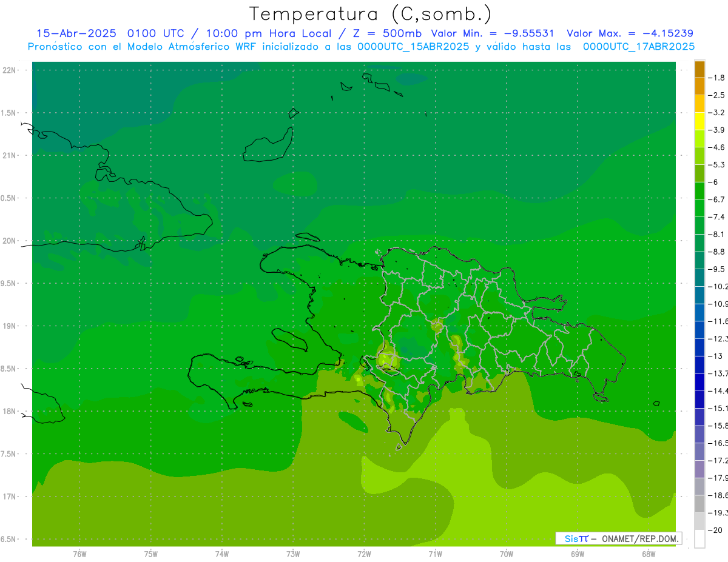This screenshot has height=562, width=728.
Task: Pick the blue swatch between -13 and -13.7
Action: [699, 365]
